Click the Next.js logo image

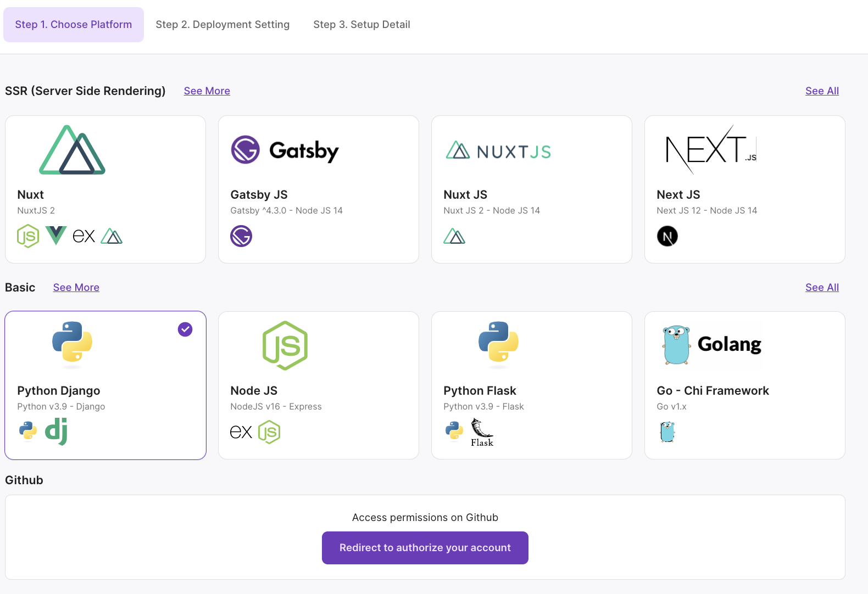(x=711, y=149)
